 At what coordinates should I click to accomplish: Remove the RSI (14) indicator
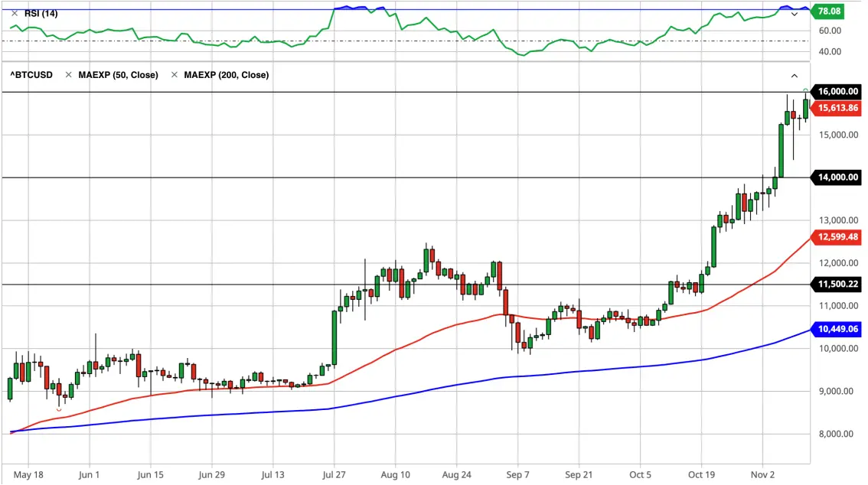(x=15, y=13)
